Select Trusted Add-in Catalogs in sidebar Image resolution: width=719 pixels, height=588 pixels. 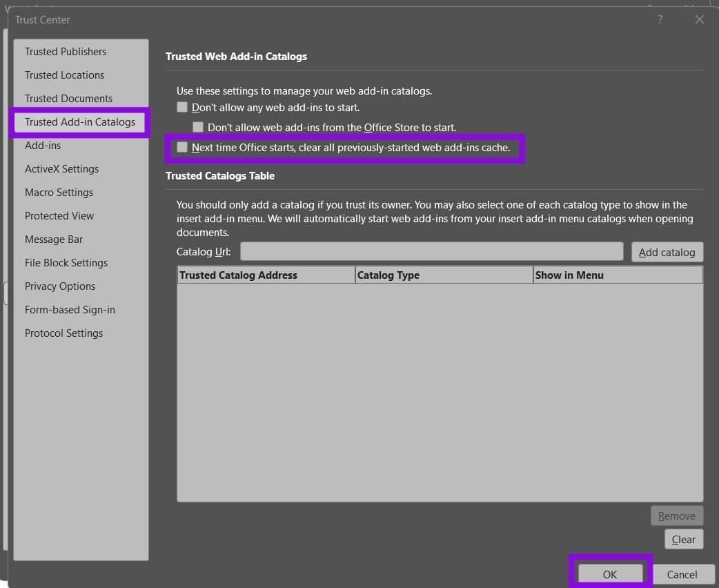(x=80, y=122)
